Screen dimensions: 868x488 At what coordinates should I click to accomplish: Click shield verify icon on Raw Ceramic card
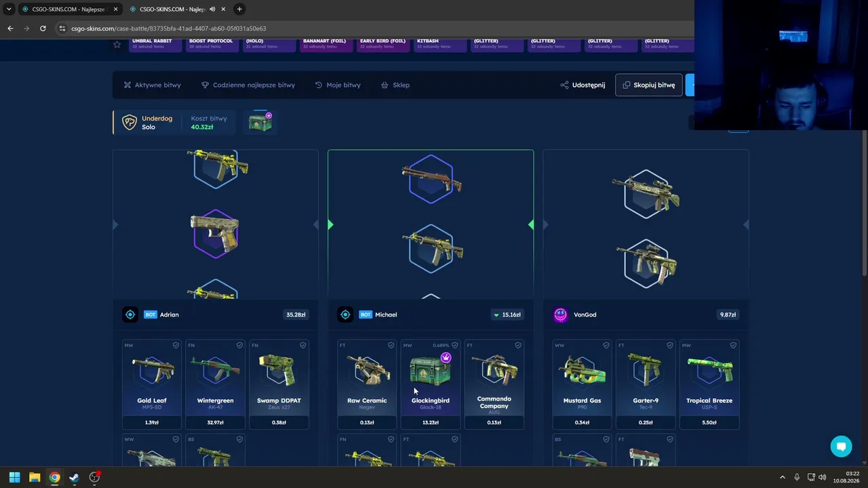391,346
